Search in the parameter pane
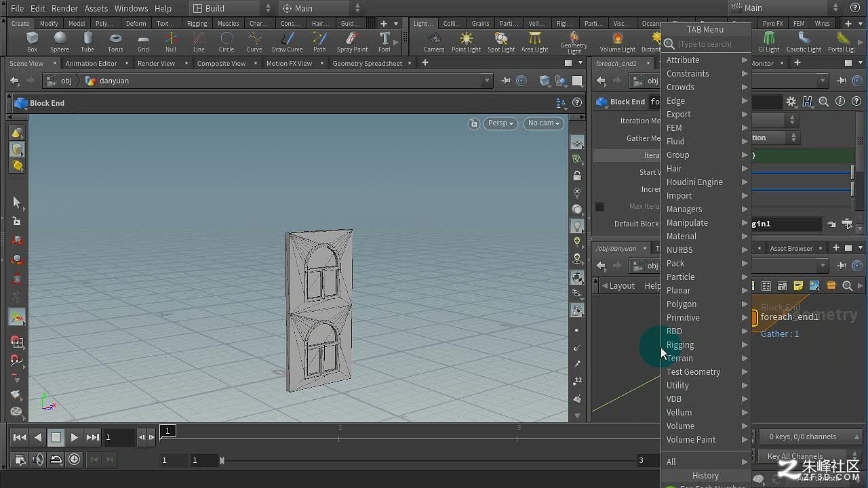868x488 pixels. 823,102
